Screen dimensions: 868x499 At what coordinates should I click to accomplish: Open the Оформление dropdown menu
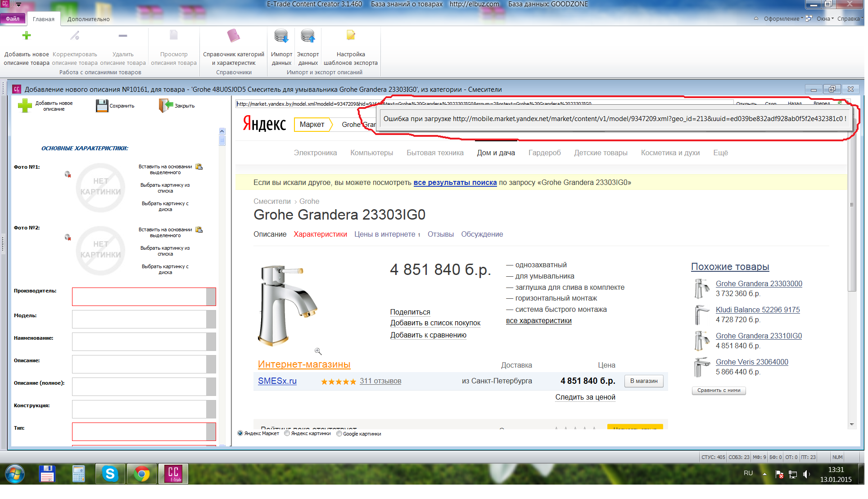[783, 18]
